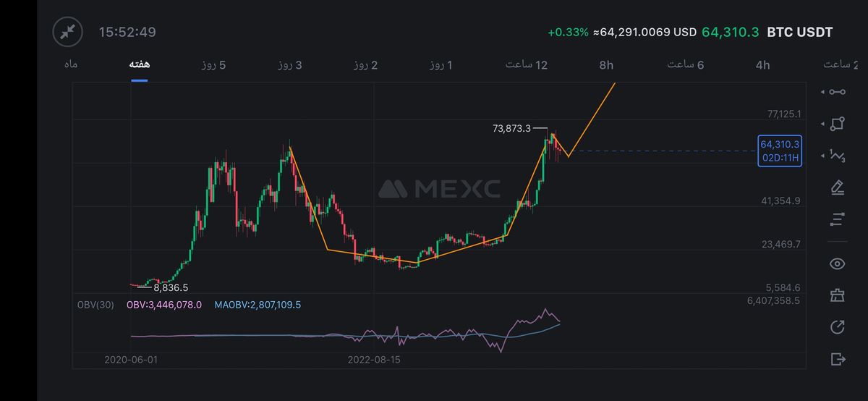Switch to the 3 روز timeframe
This screenshot has height=401, width=868.
[x=289, y=65]
